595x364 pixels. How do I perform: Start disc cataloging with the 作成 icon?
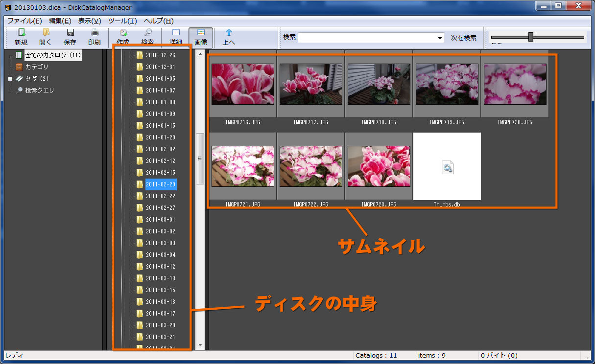tap(122, 37)
